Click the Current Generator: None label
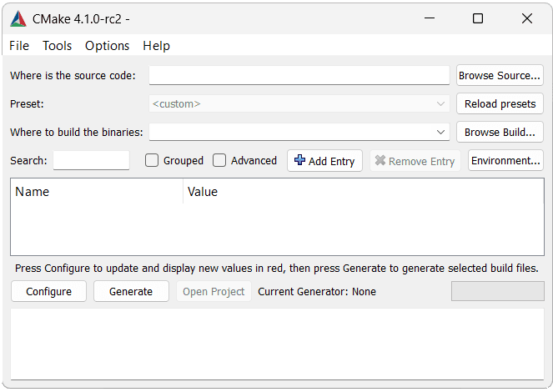The width and height of the screenshot is (553, 392). click(x=317, y=292)
